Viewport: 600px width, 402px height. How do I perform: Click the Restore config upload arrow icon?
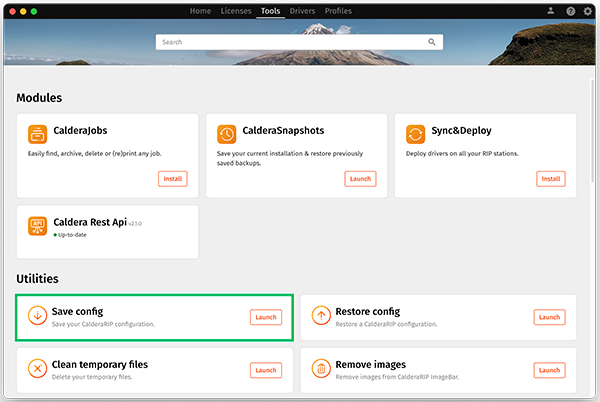(x=321, y=316)
